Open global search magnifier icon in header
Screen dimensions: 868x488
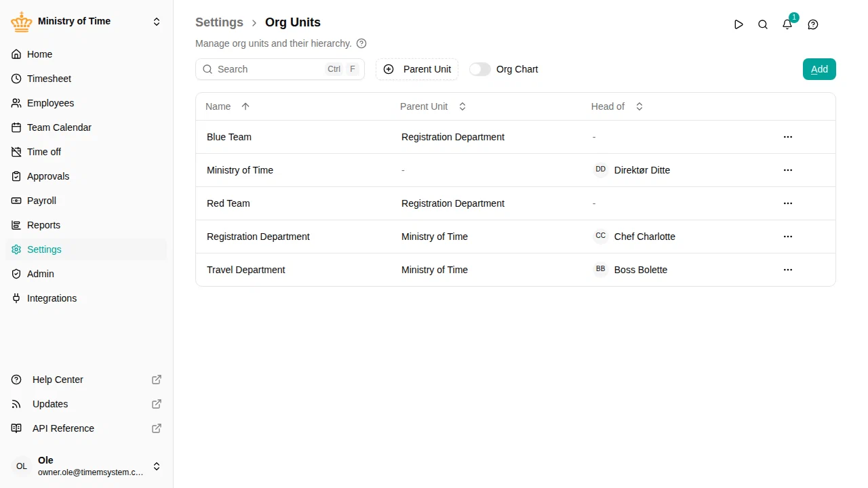[763, 24]
